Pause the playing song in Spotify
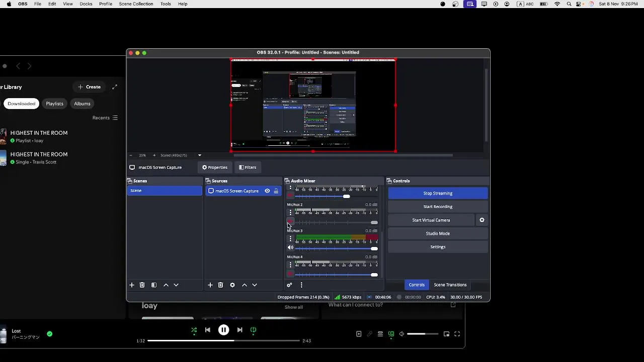This screenshot has width=644, height=362. point(224,330)
